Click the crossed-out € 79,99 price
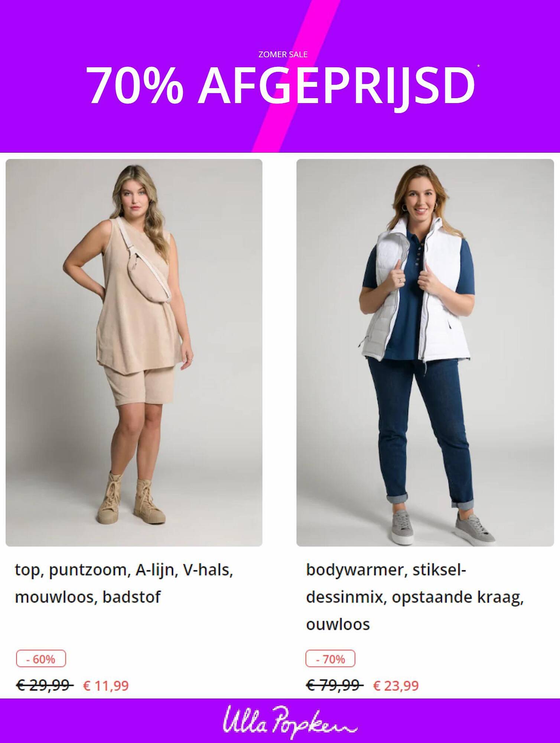 coord(335,685)
